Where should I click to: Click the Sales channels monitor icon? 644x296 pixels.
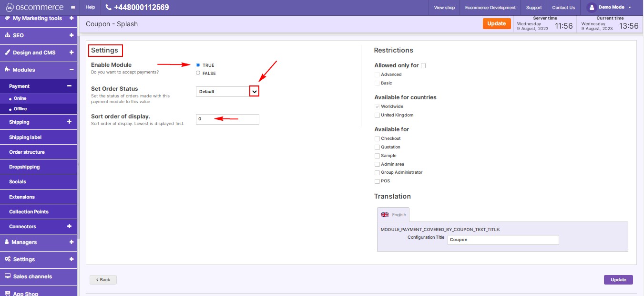point(8,276)
